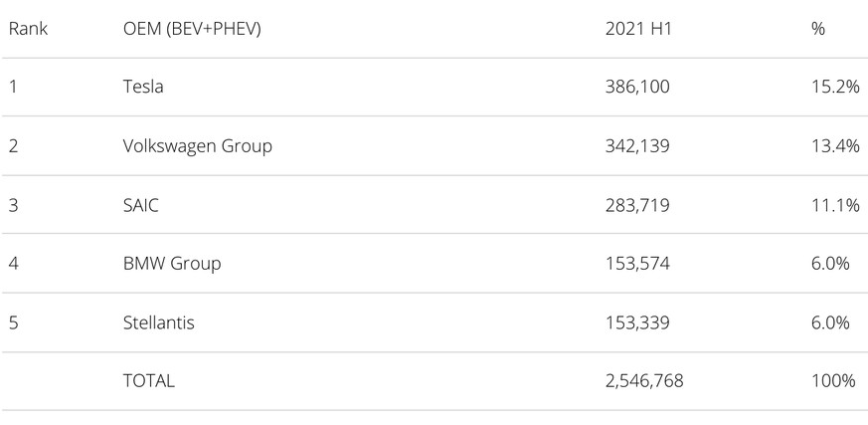Screen dimensions: 868x425
Task: Click the SAIC cell
Action: (141, 205)
